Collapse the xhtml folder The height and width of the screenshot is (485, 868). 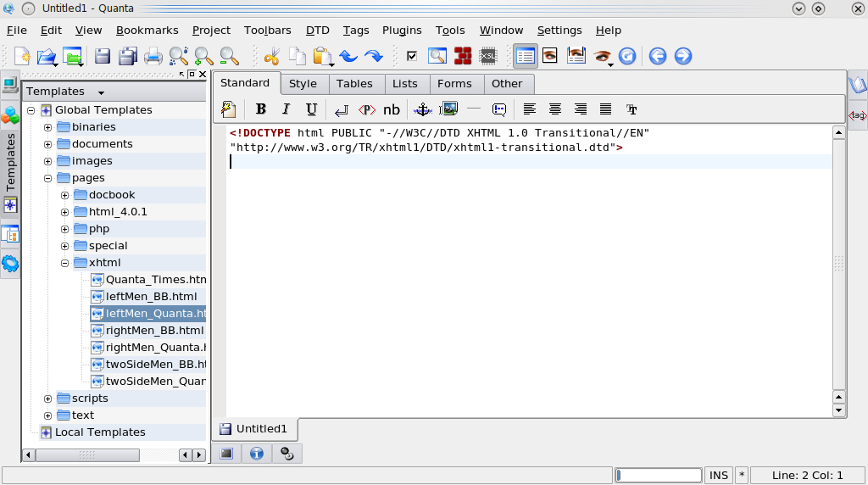click(64, 264)
